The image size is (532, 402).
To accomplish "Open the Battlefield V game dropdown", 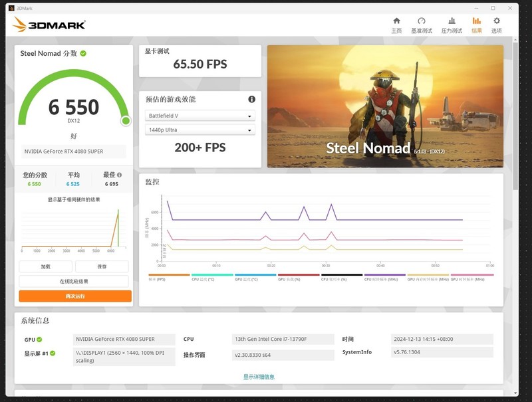I will click(x=199, y=116).
